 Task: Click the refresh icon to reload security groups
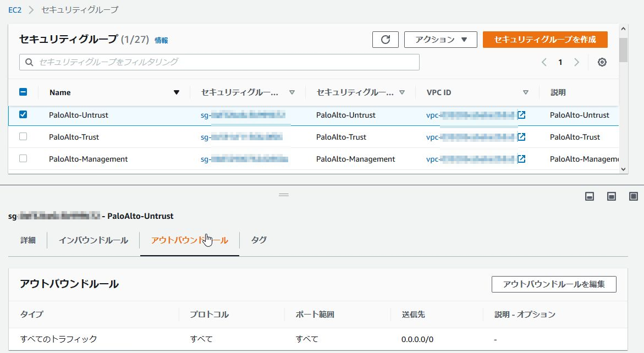pos(385,39)
